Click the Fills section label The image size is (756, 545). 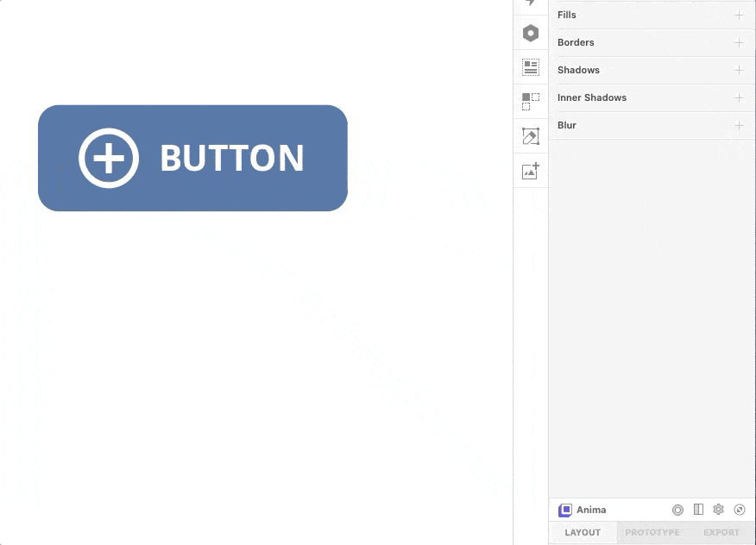[x=566, y=15]
